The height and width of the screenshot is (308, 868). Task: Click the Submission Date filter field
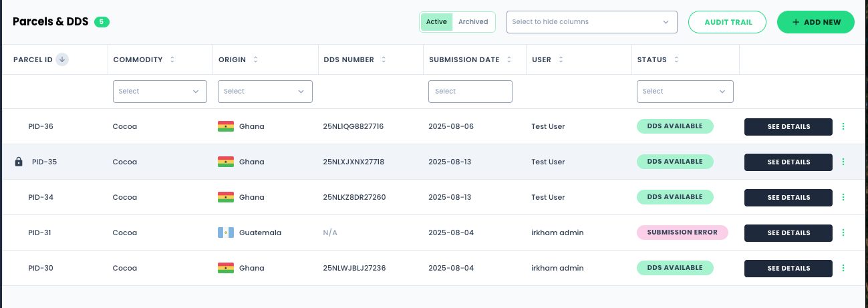[470, 92]
